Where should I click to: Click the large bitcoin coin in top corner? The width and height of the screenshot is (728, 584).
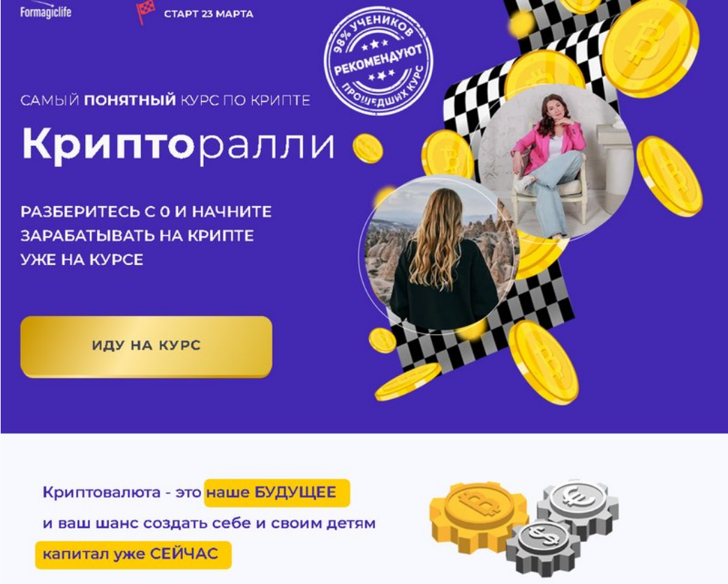click(650, 47)
